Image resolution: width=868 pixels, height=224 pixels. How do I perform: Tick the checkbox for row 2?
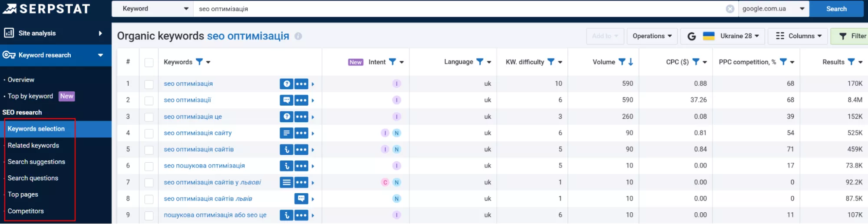(149, 100)
